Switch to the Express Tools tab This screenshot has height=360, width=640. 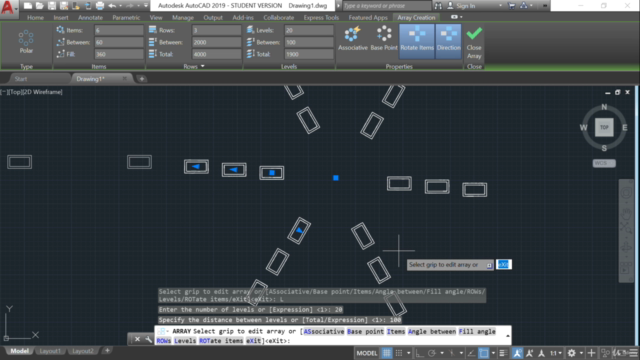pyautogui.click(x=321, y=18)
